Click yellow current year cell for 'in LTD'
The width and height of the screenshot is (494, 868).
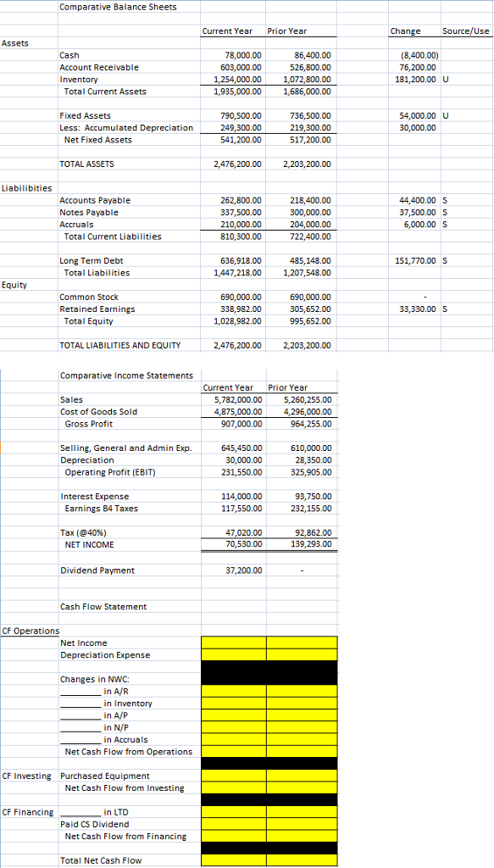(234, 812)
